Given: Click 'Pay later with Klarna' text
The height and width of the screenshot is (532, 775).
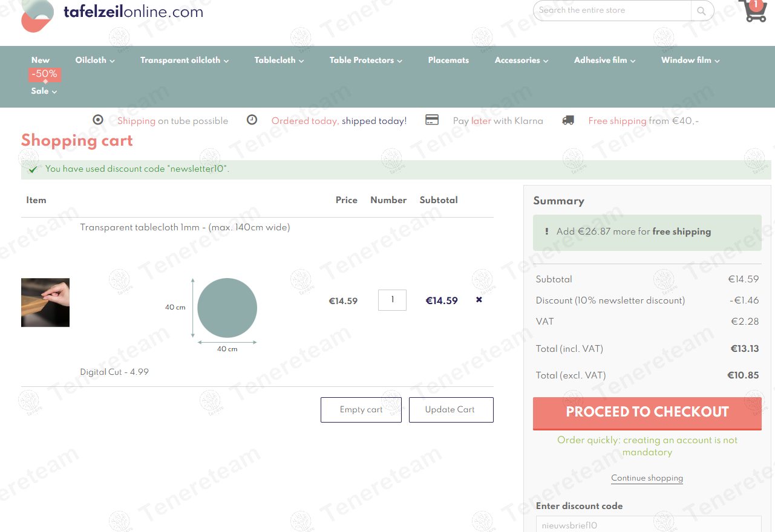Looking at the screenshot, I should point(498,121).
